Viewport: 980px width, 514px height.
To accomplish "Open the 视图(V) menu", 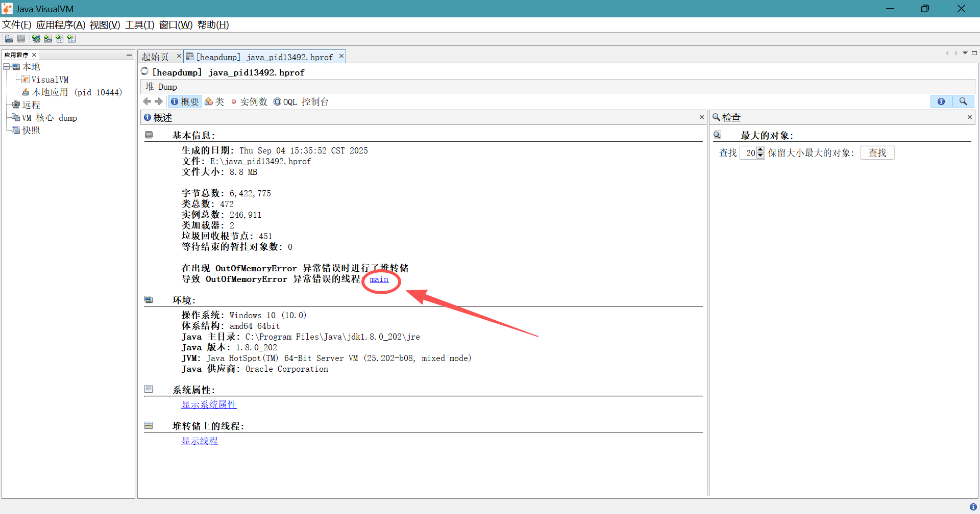I will (x=105, y=24).
